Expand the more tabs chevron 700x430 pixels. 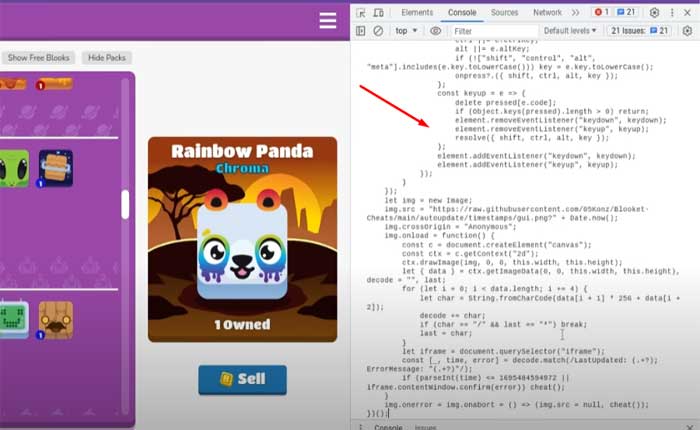(x=575, y=13)
